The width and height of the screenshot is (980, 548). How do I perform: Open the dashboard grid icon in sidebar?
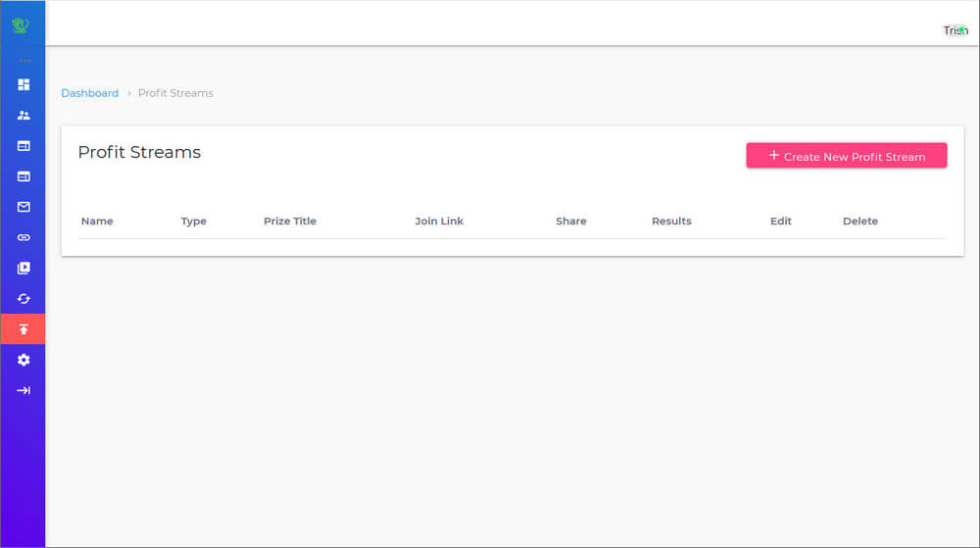(24, 84)
